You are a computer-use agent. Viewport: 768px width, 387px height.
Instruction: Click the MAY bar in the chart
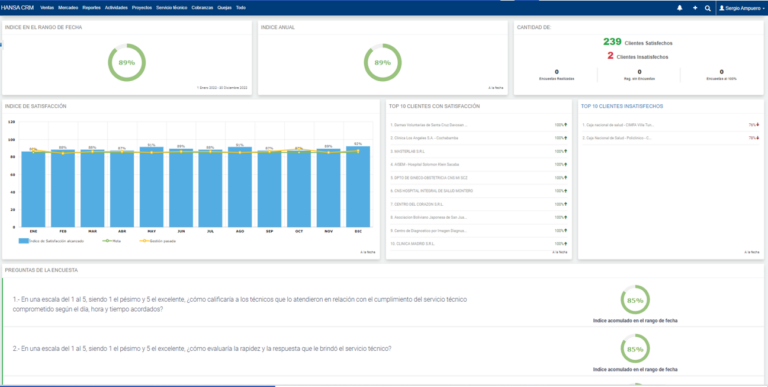point(151,187)
